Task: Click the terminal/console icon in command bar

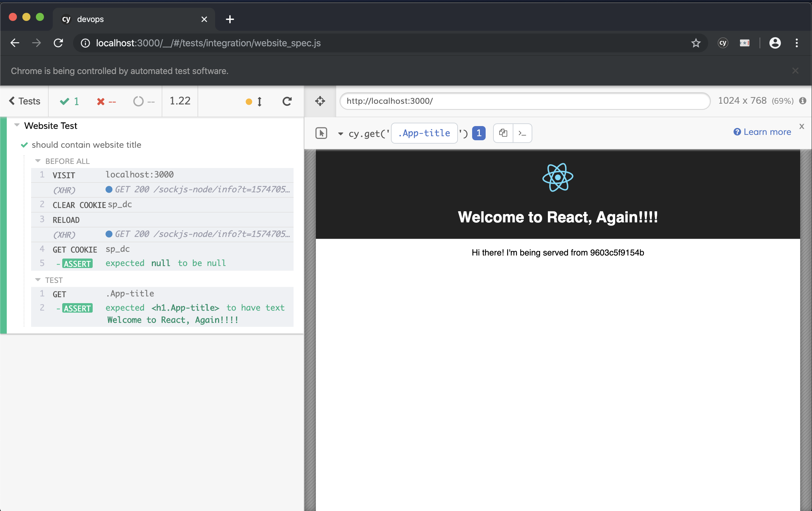Action: [522, 132]
